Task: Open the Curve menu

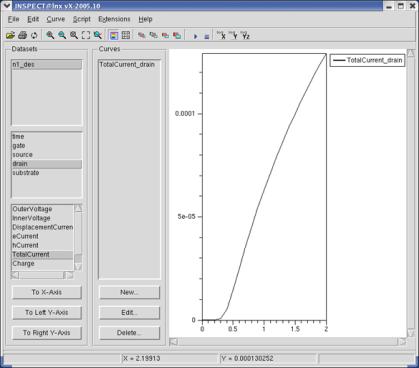Action: pos(56,19)
